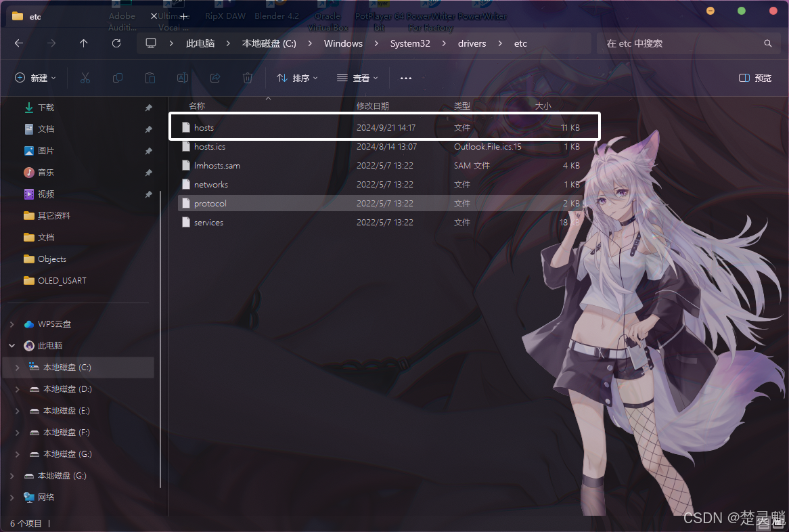Toggle the 预览 preview pane

pyautogui.click(x=754, y=78)
